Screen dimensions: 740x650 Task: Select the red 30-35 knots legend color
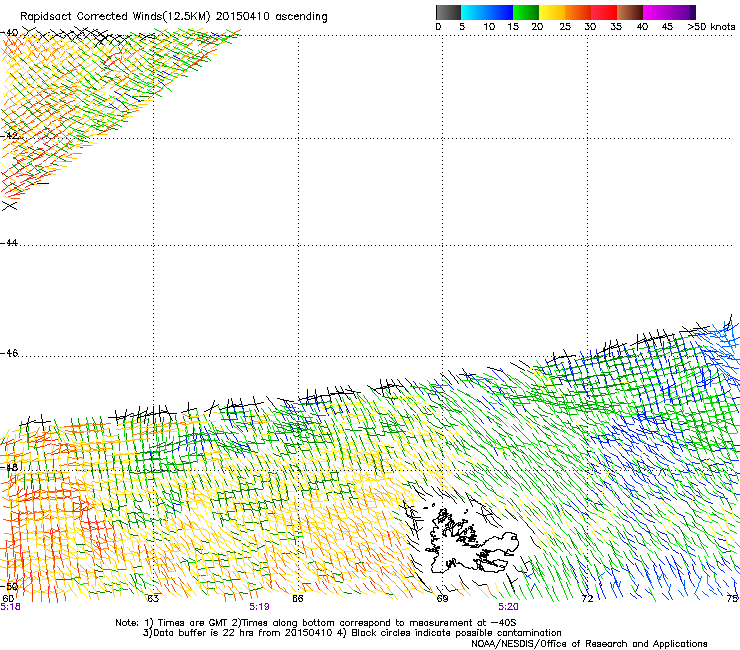[604, 12]
